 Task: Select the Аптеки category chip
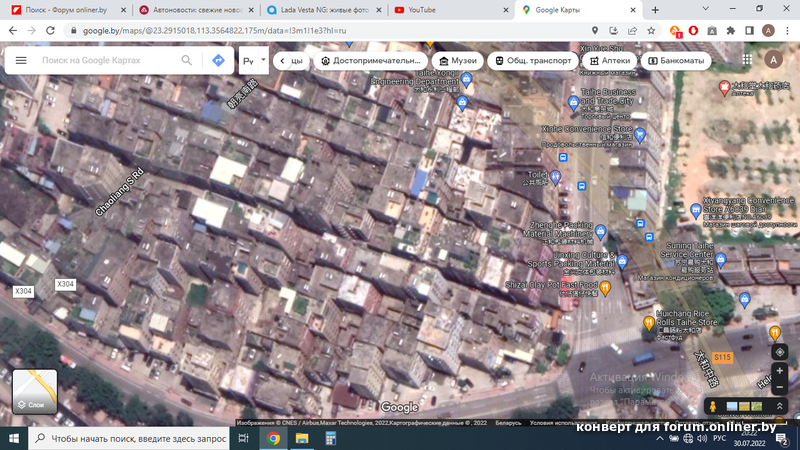(610, 61)
